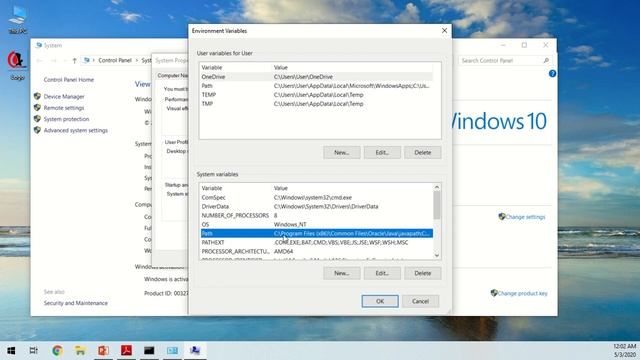
Task: Open Remote settings link
Action: click(x=64, y=108)
